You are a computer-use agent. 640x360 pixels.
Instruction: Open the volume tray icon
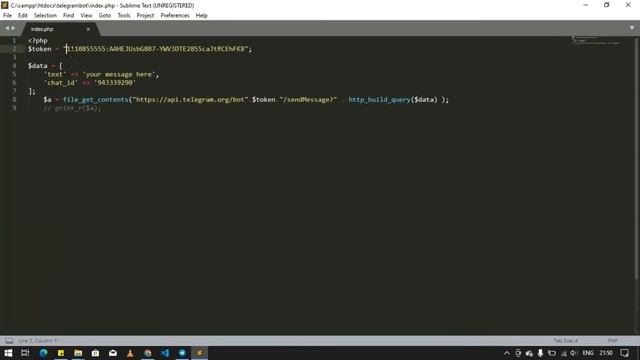click(573, 353)
